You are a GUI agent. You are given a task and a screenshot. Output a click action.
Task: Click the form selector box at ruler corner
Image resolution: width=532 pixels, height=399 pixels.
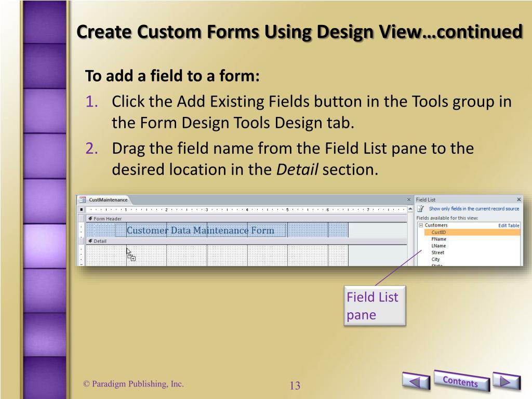pos(82,209)
